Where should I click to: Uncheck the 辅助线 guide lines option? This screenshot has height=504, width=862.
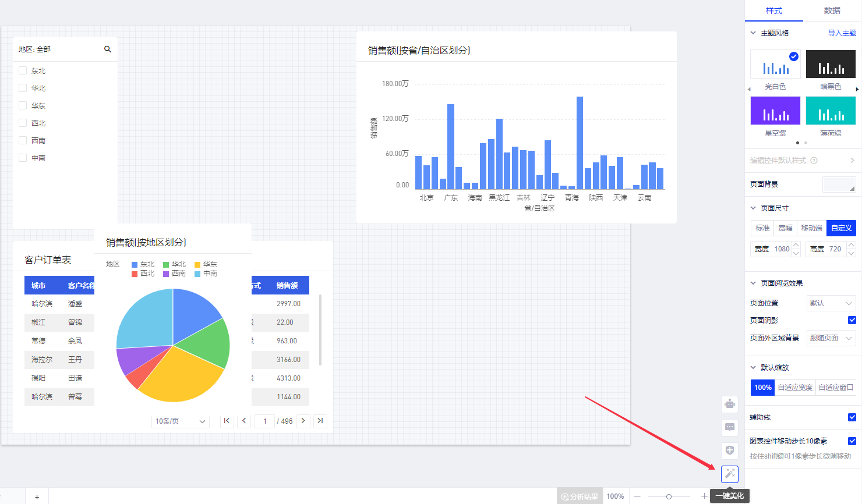pos(852,417)
